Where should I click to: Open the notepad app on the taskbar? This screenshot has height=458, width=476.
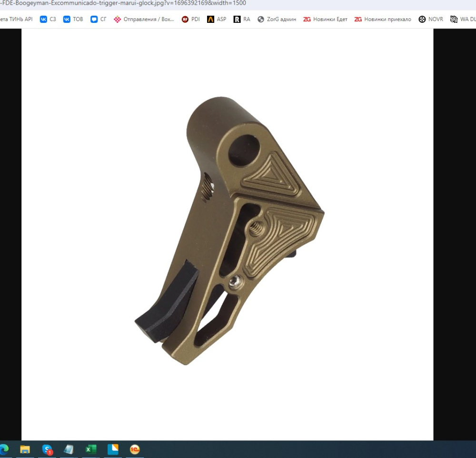point(69,449)
